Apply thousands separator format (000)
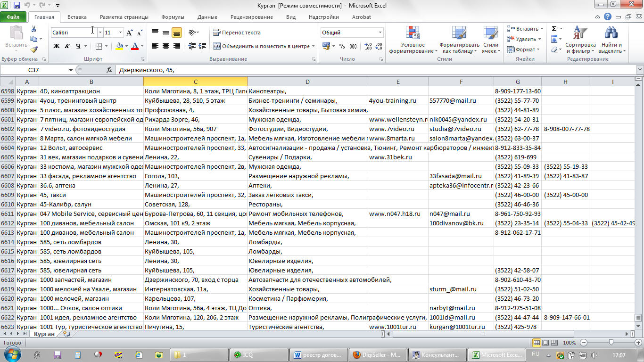 354,46
